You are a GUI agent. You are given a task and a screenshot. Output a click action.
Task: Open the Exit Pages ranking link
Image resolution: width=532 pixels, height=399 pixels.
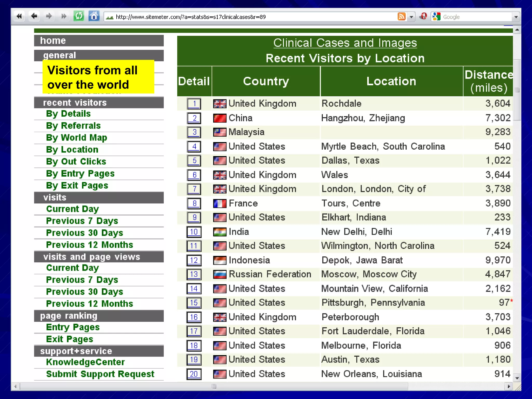[70, 339]
